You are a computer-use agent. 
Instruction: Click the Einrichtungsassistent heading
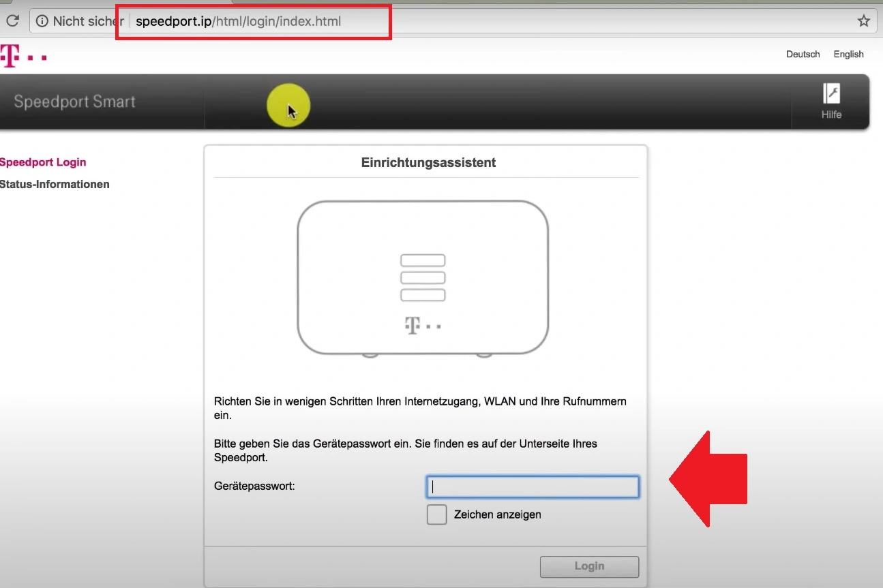pyautogui.click(x=428, y=163)
